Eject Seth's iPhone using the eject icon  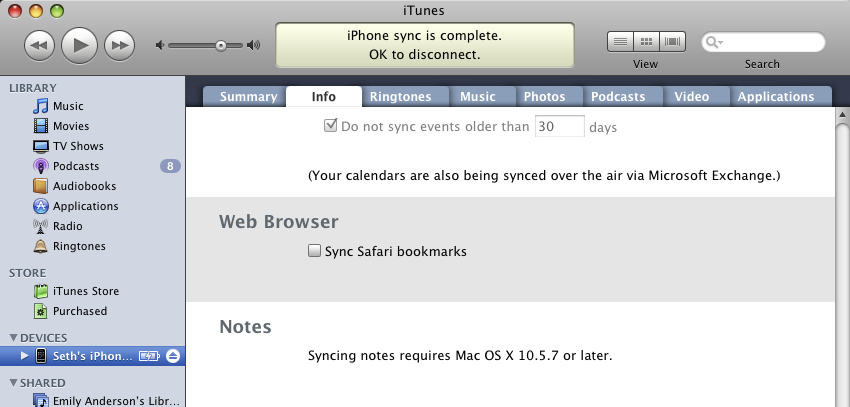pyautogui.click(x=173, y=356)
